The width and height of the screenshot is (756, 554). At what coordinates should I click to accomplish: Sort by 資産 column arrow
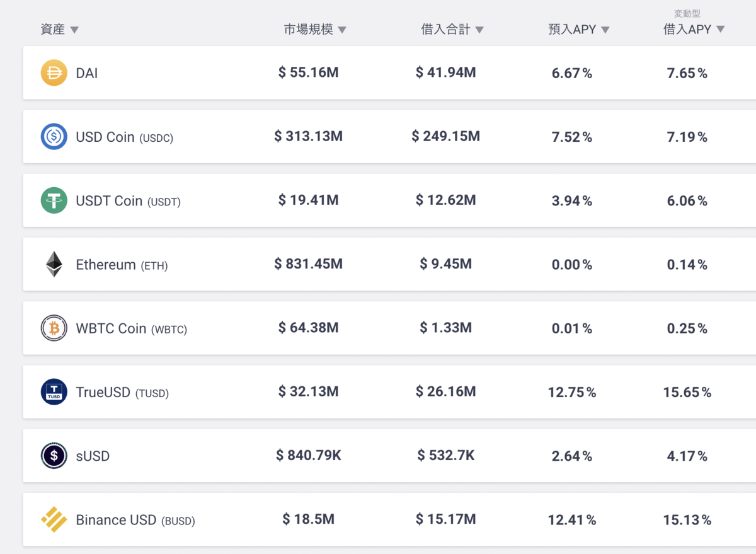(x=74, y=30)
